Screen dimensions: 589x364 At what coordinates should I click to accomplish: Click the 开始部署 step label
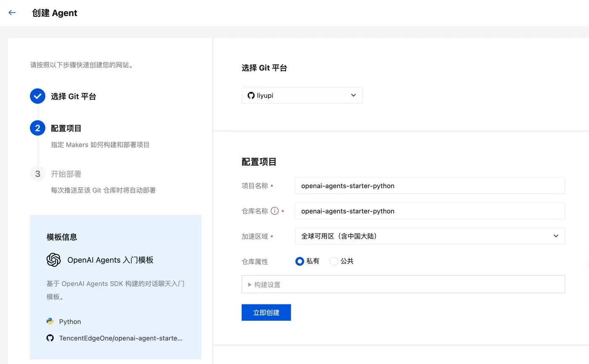[66, 174]
